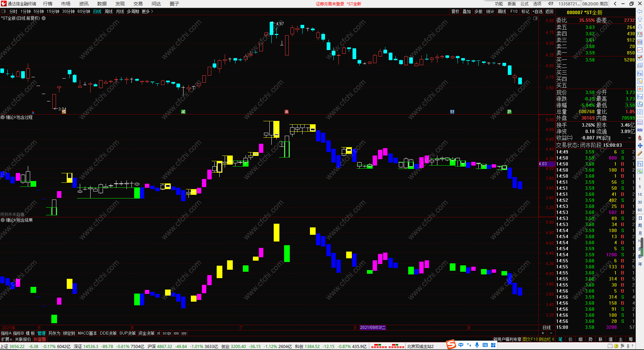This screenshot has width=644, height=350.
Task: Click the +自选 button
Action: pos(538,11)
